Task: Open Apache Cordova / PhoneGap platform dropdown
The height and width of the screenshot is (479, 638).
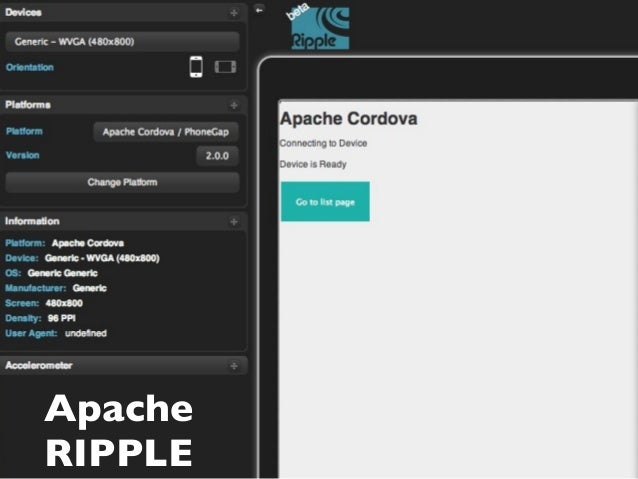Action: click(x=166, y=132)
